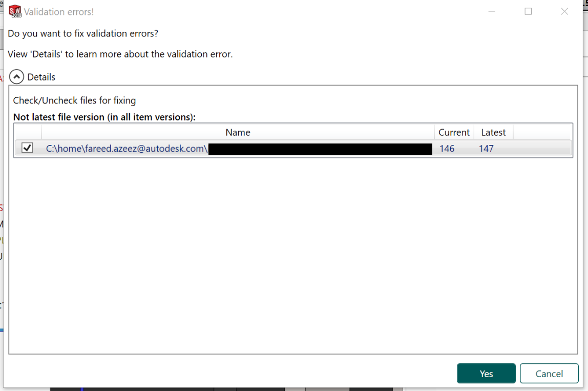Click the SOLIDWORKS PDM icon in the title bar
This screenshot has height=391, width=588.
point(14,10)
